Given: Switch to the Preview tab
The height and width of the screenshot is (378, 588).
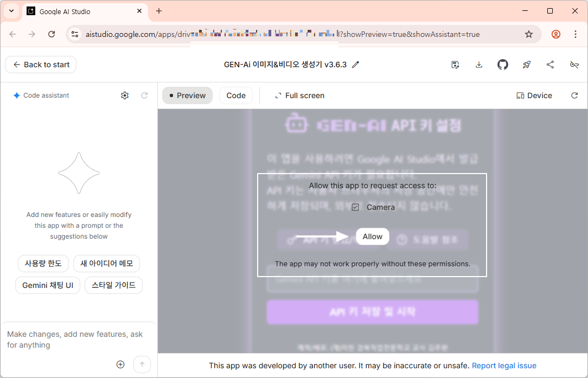Looking at the screenshot, I should pos(187,95).
